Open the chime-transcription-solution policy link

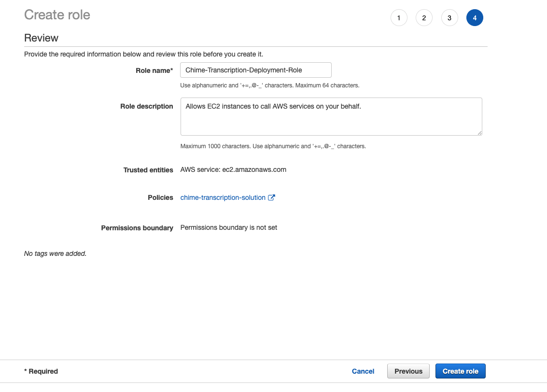[x=223, y=197]
